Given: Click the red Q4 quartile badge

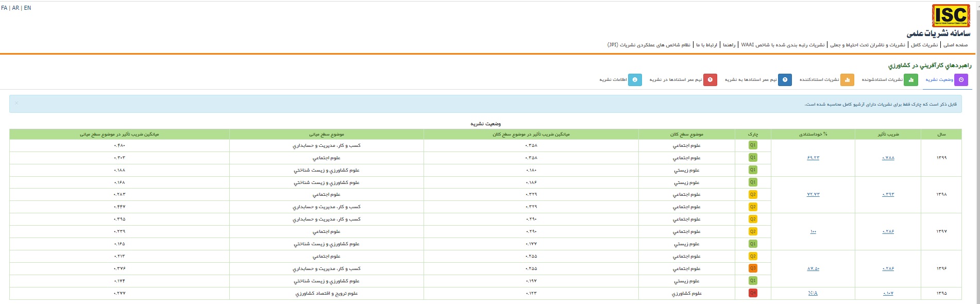Looking at the screenshot, I should (753, 293).
